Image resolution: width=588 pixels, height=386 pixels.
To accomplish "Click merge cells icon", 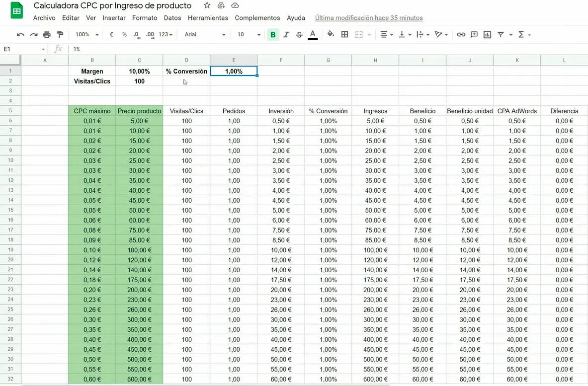I will coord(359,34).
